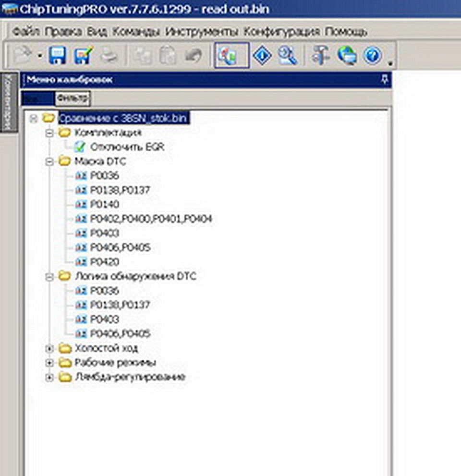Screen dimensions: 461x476
Task: Select P0420 text in the tree
Action: point(105,262)
